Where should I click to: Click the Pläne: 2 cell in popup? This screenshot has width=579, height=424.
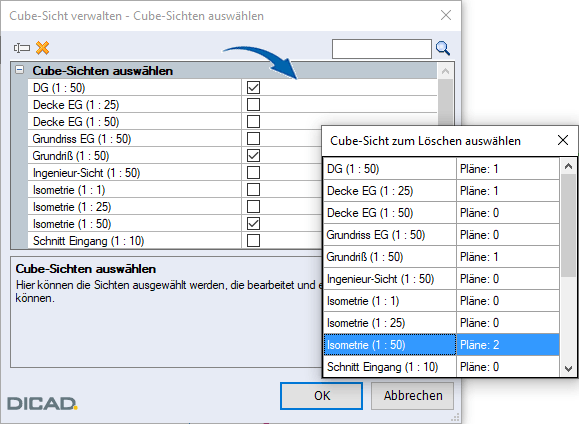tap(508, 345)
